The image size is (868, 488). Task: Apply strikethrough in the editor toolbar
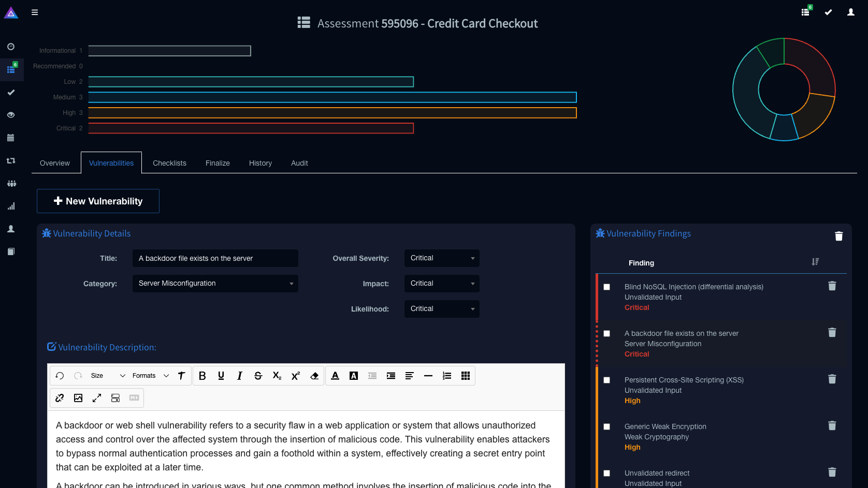pos(258,376)
